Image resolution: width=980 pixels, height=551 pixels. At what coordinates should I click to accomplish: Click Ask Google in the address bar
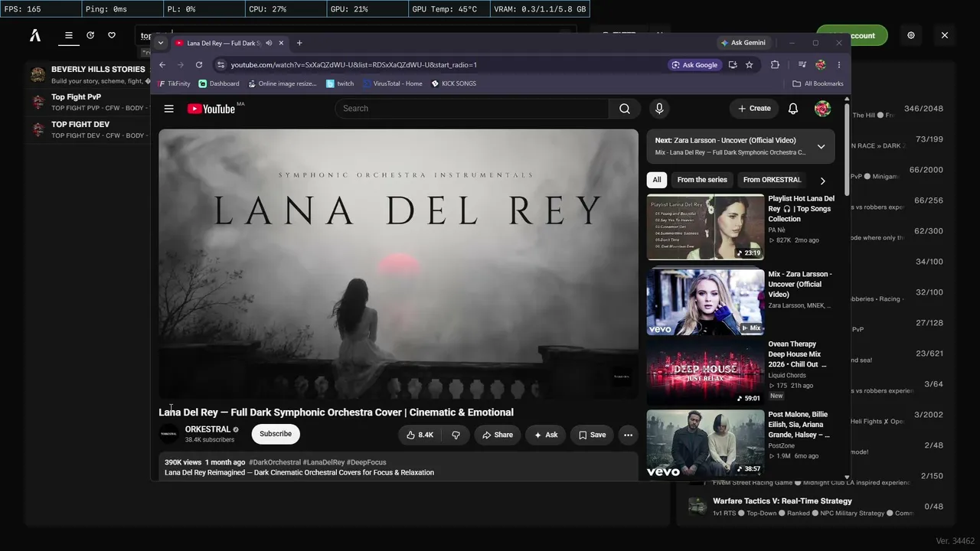point(695,65)
